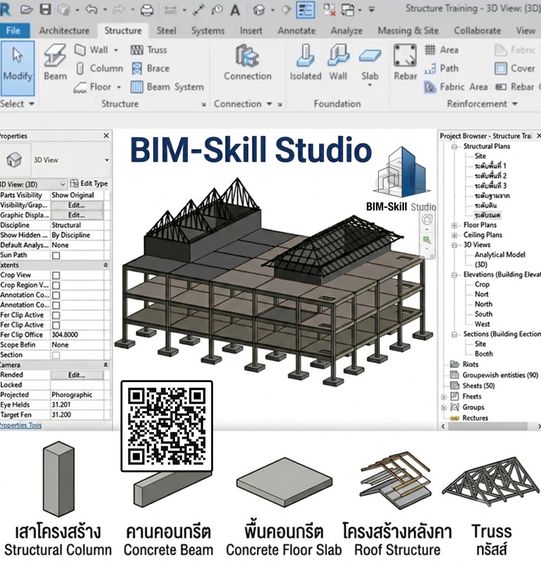Screen dimensions: 541x562
Task: Close the Properties palette
Action: (x=106, y=135)
